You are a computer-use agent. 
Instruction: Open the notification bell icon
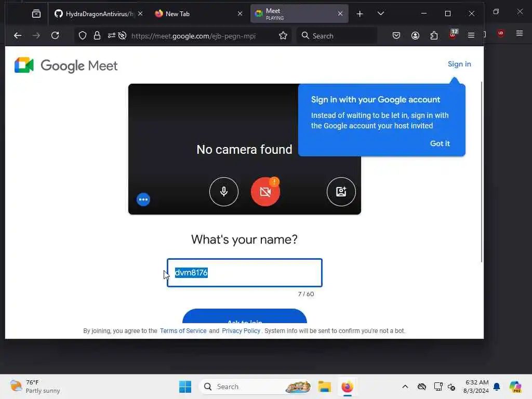click(x=497, y=387)
